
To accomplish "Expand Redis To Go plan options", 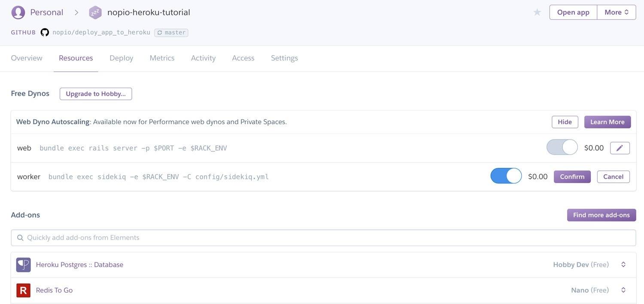I will coord(623,290).
